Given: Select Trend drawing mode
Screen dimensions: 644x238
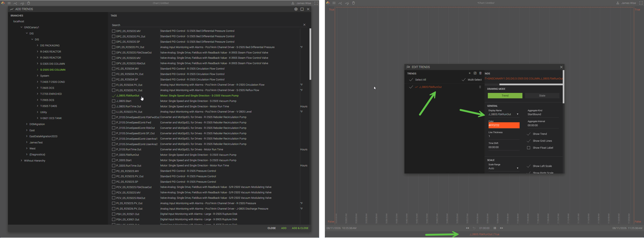Looking at the screenshot, I should tap(505, 96).
